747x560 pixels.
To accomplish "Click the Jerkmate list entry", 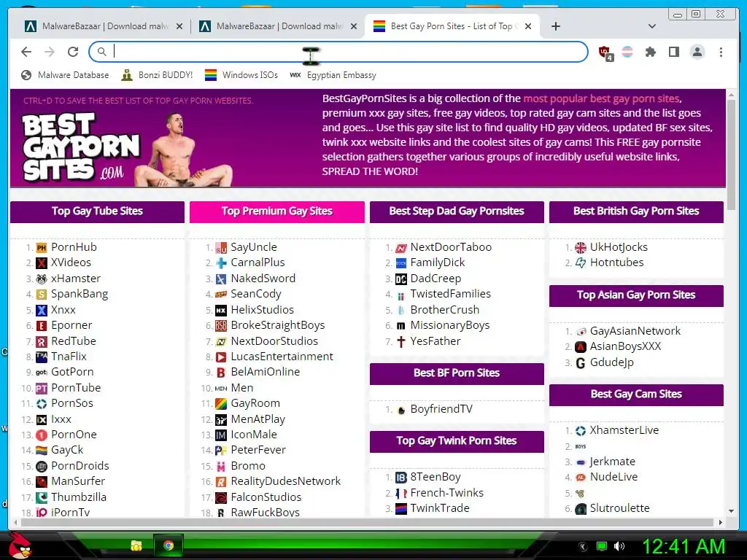I will point(613,462).
